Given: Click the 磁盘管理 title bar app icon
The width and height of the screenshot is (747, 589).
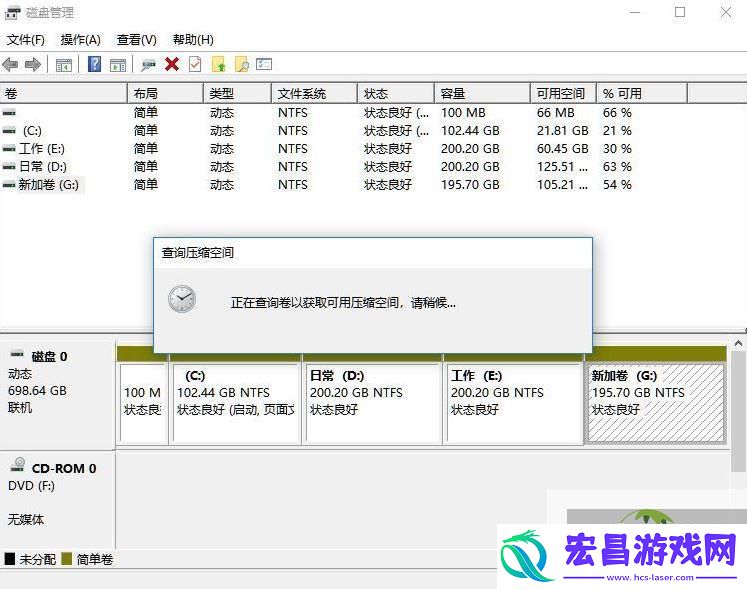Looking at the screenshot, I should (12, 13).
